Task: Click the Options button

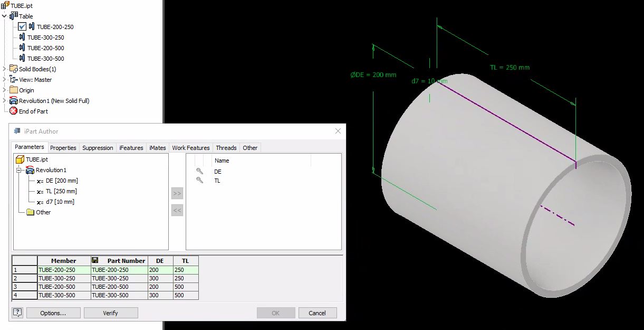Action: point(53,313)
